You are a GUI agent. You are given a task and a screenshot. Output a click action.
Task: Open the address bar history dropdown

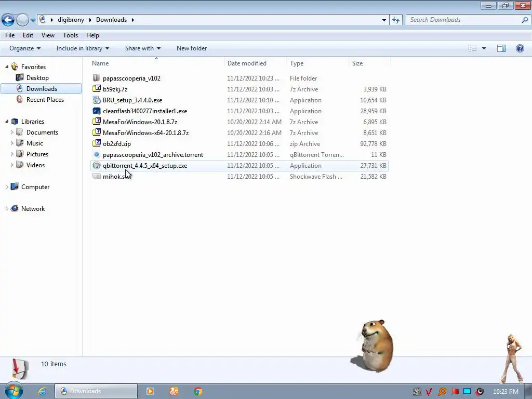pyautogui.click(x=384, y=20)
